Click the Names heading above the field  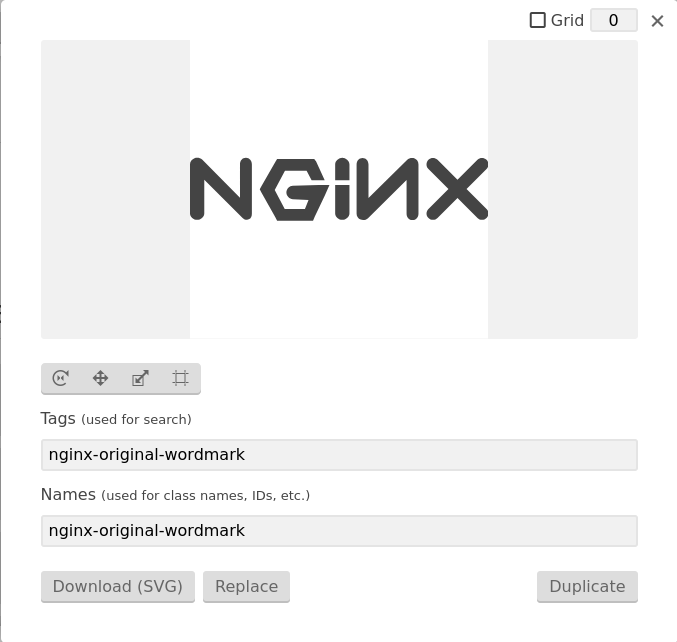point(68,494)
